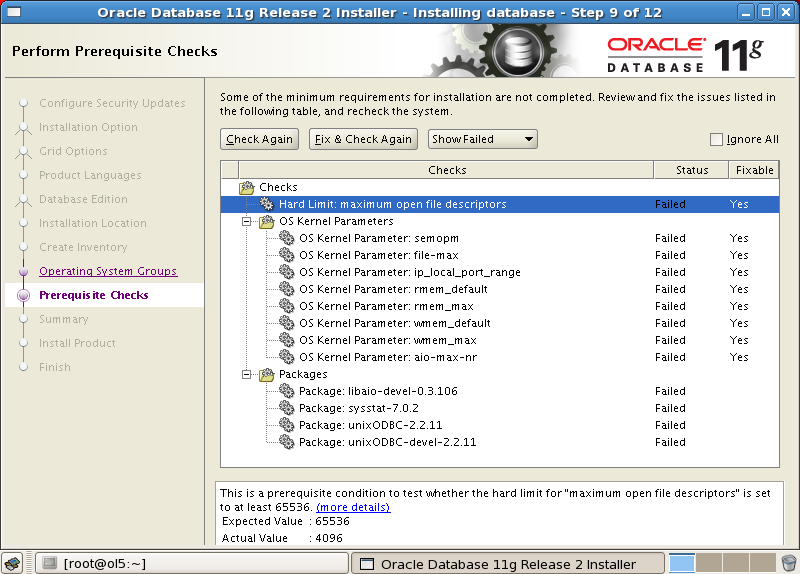The width and height of the screenshot is (800, 574).
Task: Click gear icon beside semopm parameter
Action: point(287,238)
